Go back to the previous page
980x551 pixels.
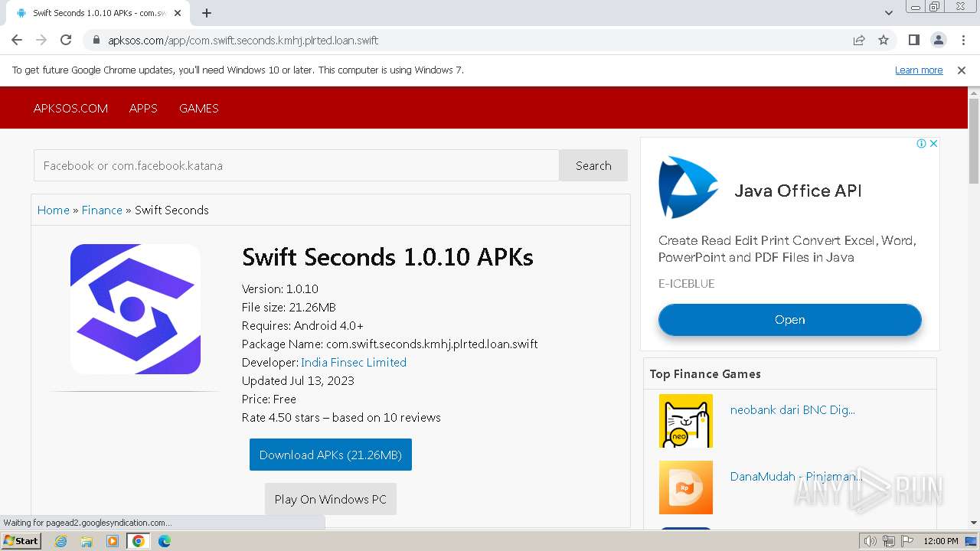pyautogui.click(x=17, y=40)
